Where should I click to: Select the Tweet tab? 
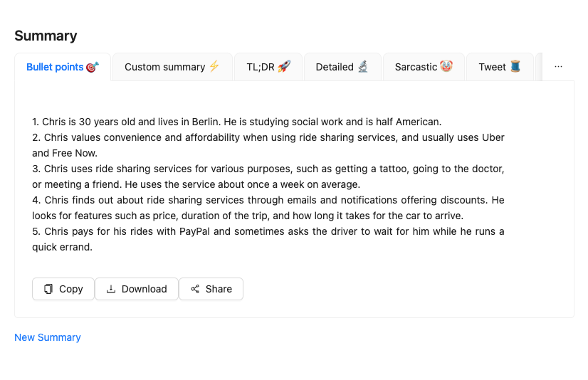[x=492, y=67]
